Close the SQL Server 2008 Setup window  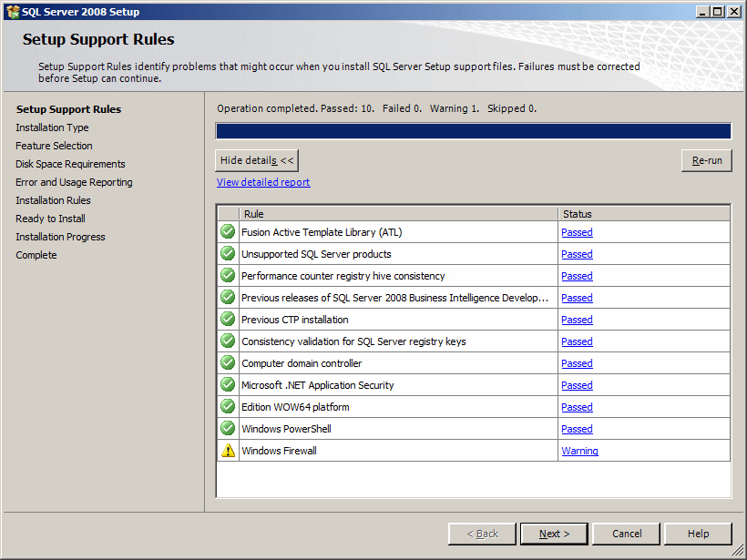point(734,12)
